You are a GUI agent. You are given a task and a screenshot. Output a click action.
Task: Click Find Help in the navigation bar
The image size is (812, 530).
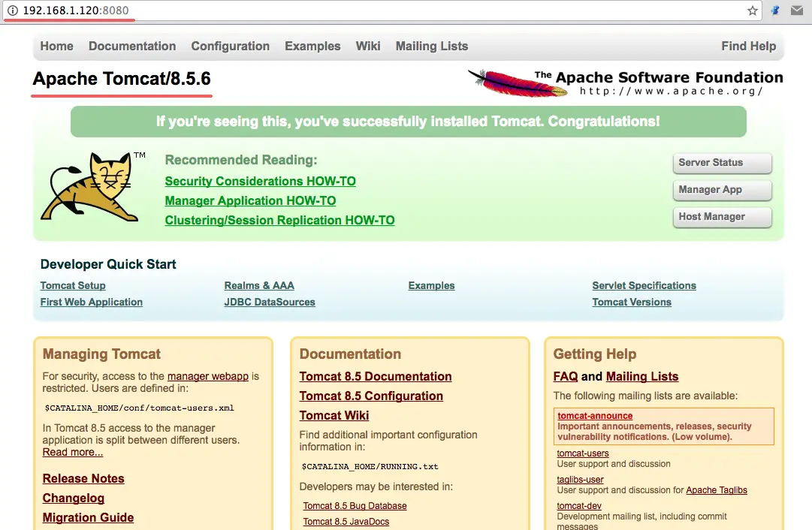[749, 46]
